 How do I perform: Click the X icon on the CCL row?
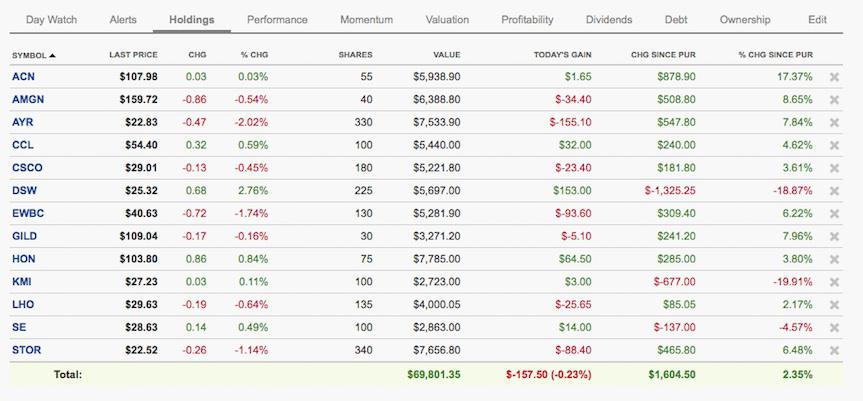(834, 145)
